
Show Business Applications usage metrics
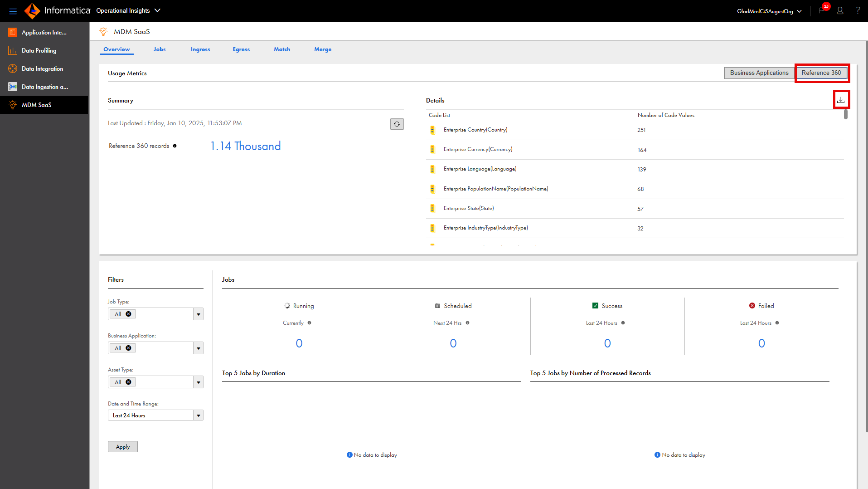(759, 73)
